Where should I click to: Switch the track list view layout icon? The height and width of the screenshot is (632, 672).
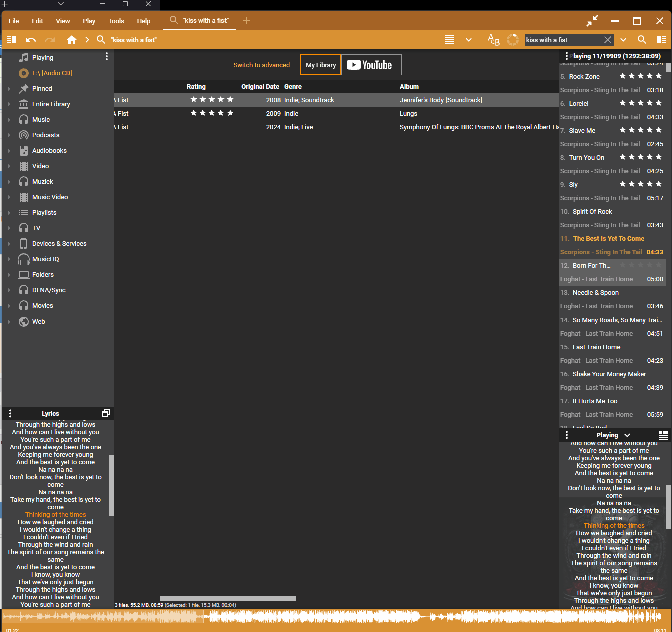click(450, 40)
